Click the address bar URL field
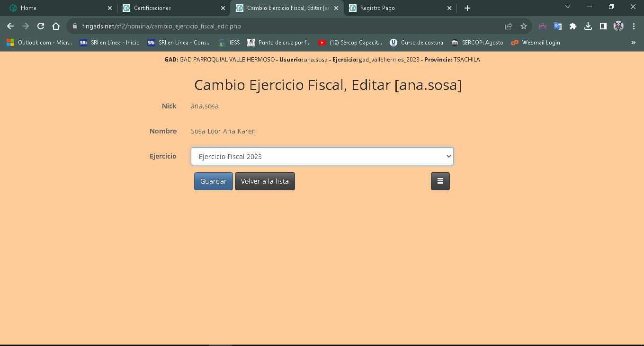Screen dimensions: 644x346 (x=284, y=27)
